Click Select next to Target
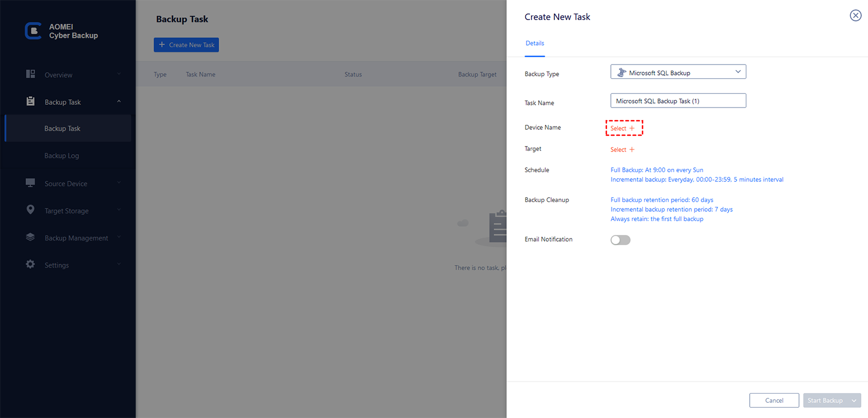Image resolution: width=868 pixels, height=418 pixels. (x=622, y=150)
